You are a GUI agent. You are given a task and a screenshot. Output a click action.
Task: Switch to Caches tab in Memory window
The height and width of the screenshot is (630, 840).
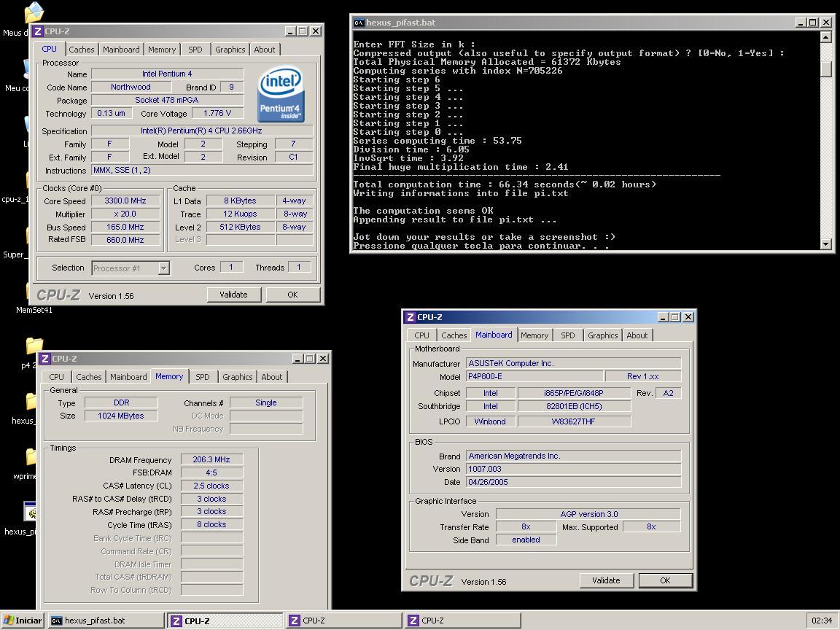pos(89,376)
